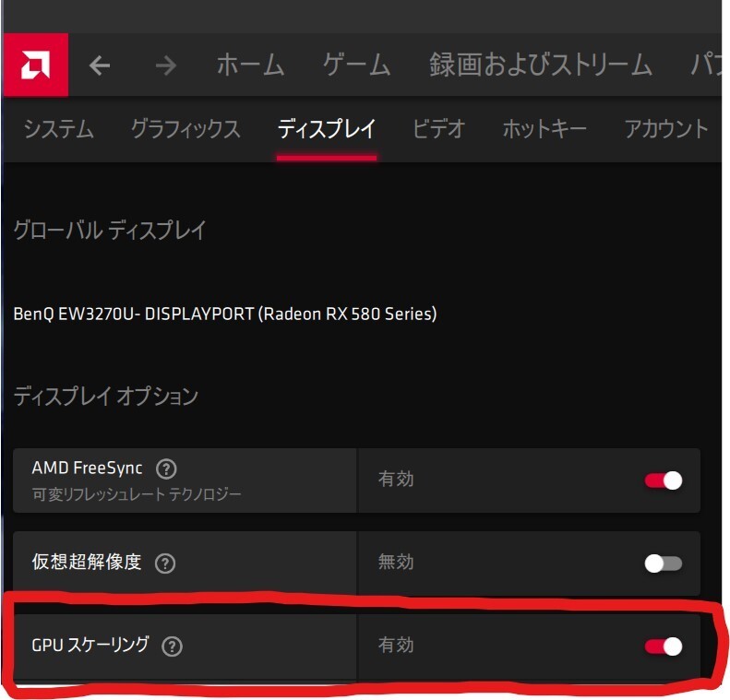Open help icon beside 仮想超解像度
Image resolution: width=730 pixels, height=700 pixels.
tap(165, 564)
